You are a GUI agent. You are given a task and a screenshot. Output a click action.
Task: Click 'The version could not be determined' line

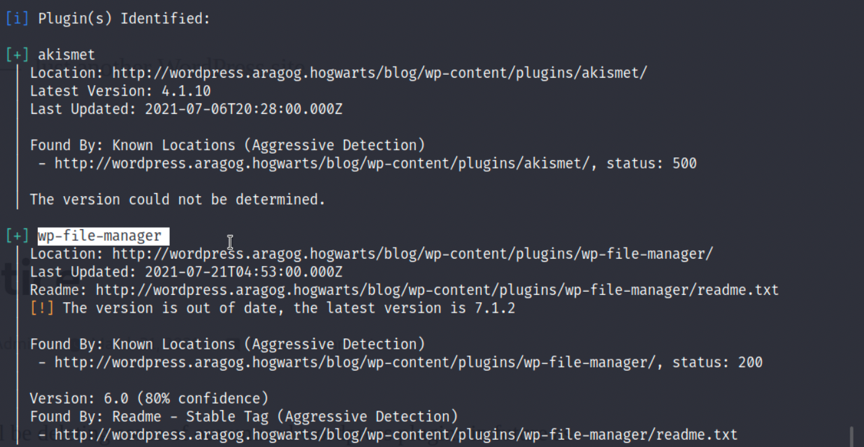(x=177, y=200)
